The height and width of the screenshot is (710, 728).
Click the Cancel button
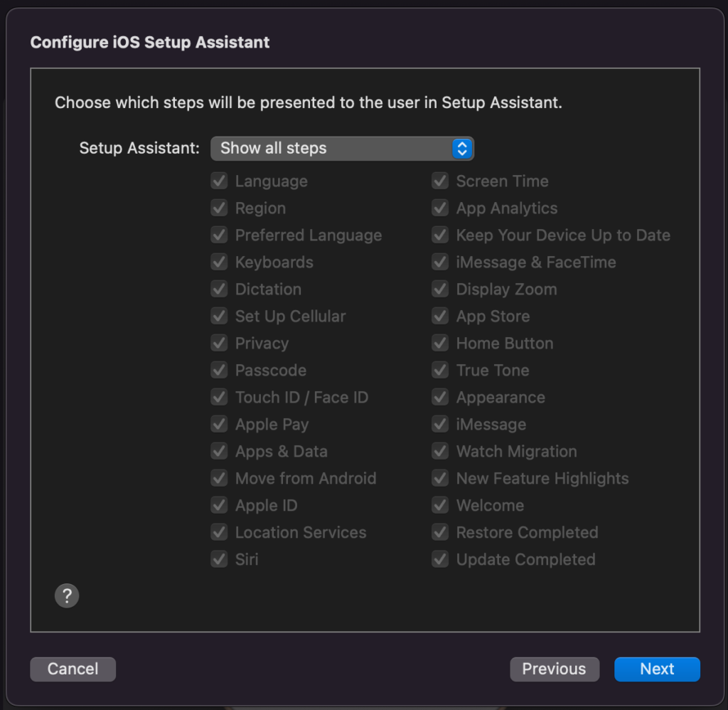coord(73,669)
